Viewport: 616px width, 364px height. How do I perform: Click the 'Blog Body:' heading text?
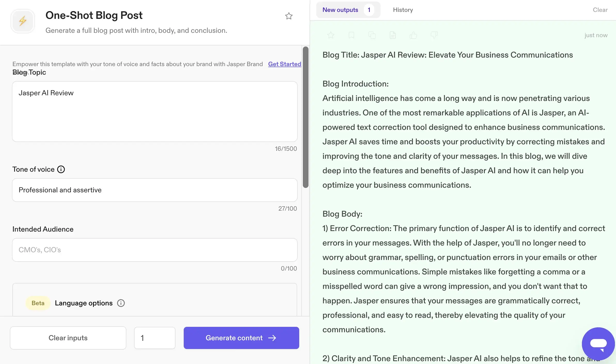(x=342, y=214)
